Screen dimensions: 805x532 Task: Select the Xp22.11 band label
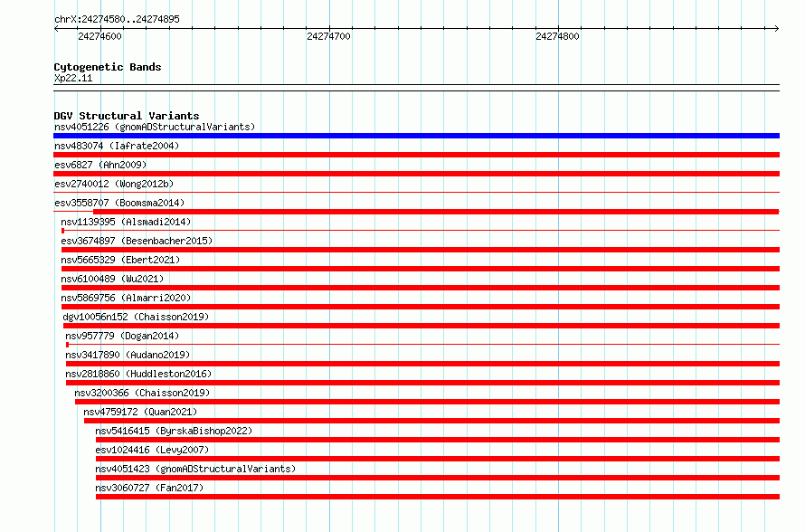pos(73,78)
